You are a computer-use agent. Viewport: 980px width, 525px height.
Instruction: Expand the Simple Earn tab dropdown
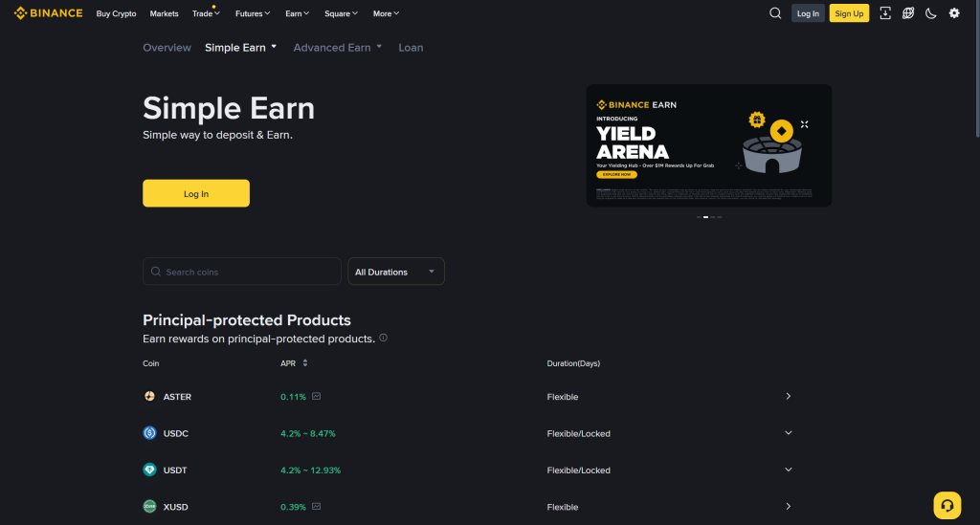(x=274, y=47)
